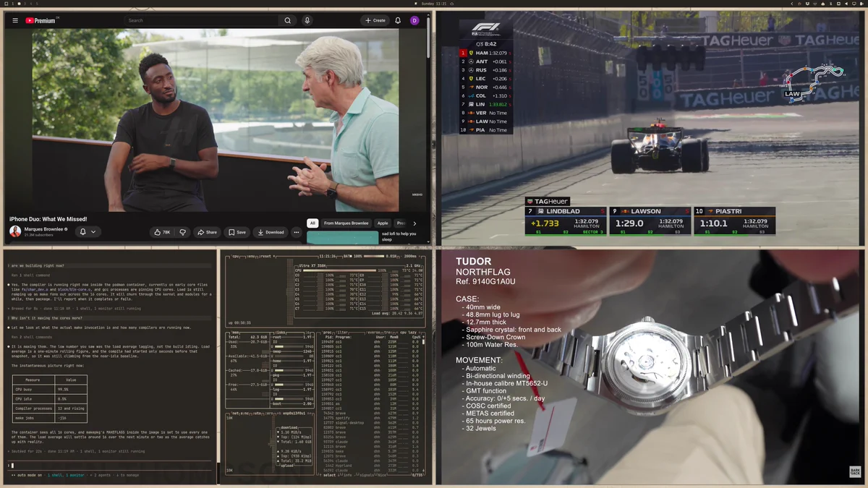Open Marques Brownlee channel avatar
This screenshot has width=868, height=488.
[x=15, y=231]
